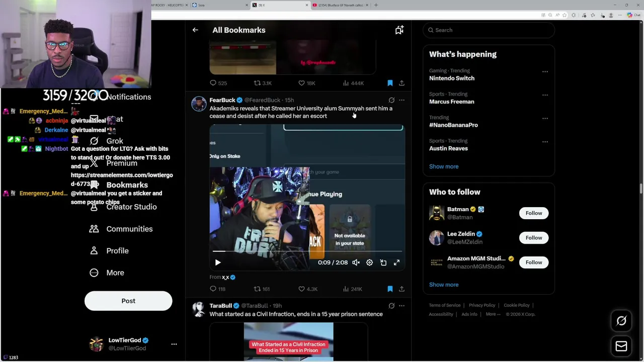Open Marcus Freeman trending topic

(x=452, y=102)
